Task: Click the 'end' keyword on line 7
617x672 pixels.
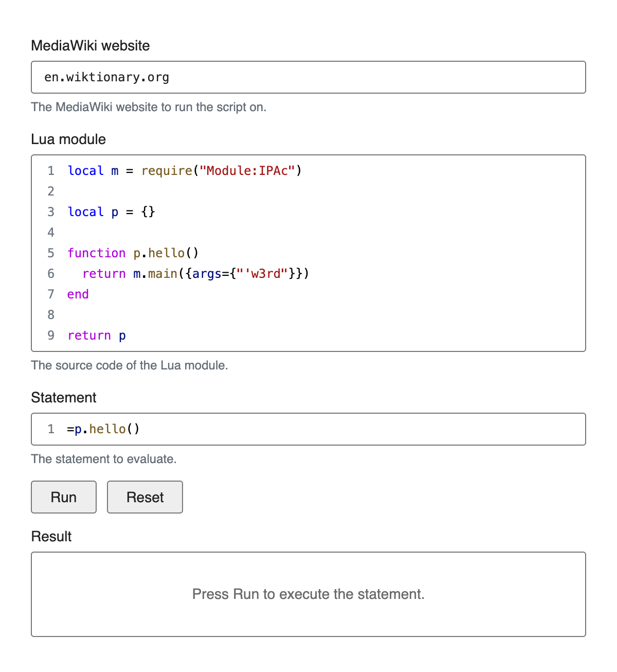Action: 78,294
